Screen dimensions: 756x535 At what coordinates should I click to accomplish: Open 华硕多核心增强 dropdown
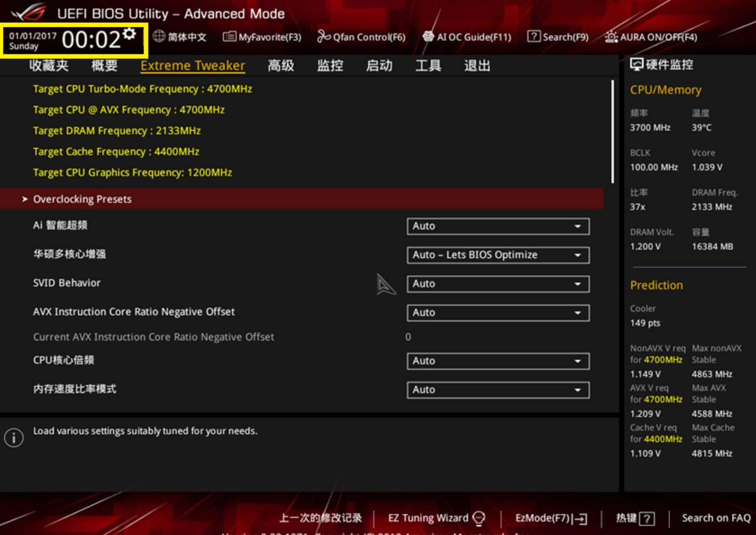498,255
